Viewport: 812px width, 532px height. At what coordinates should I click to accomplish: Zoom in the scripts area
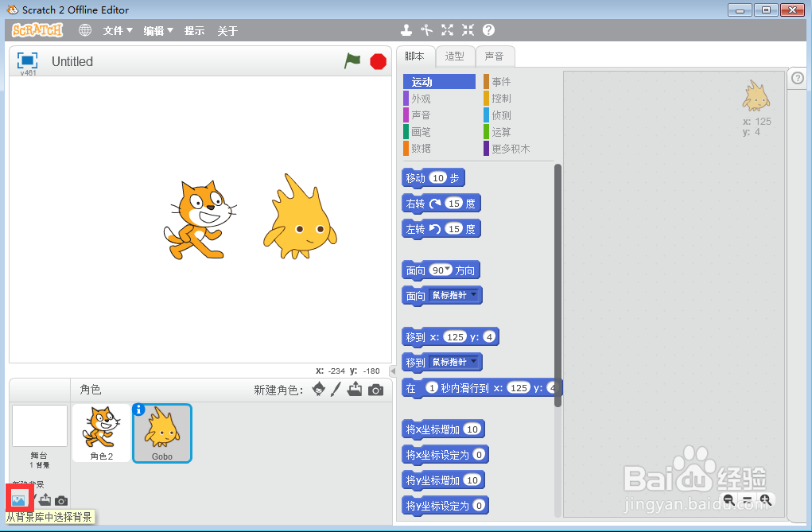click(765, 500)
